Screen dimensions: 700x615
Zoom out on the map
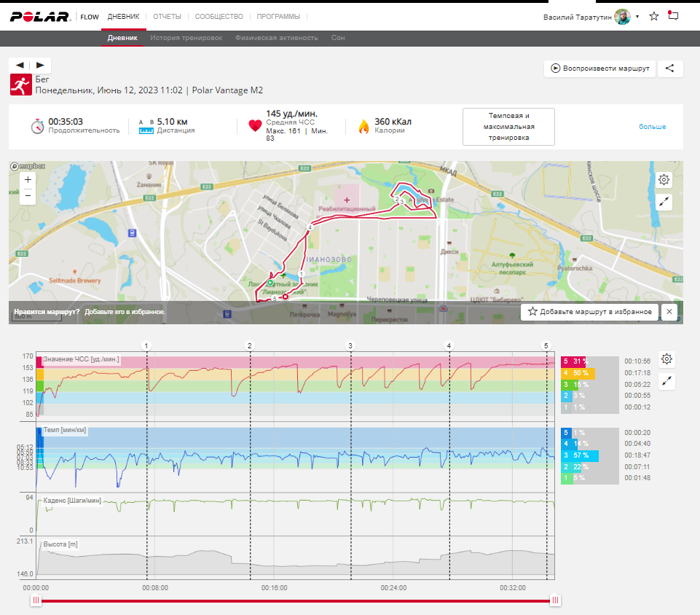(x=28, y=195)
